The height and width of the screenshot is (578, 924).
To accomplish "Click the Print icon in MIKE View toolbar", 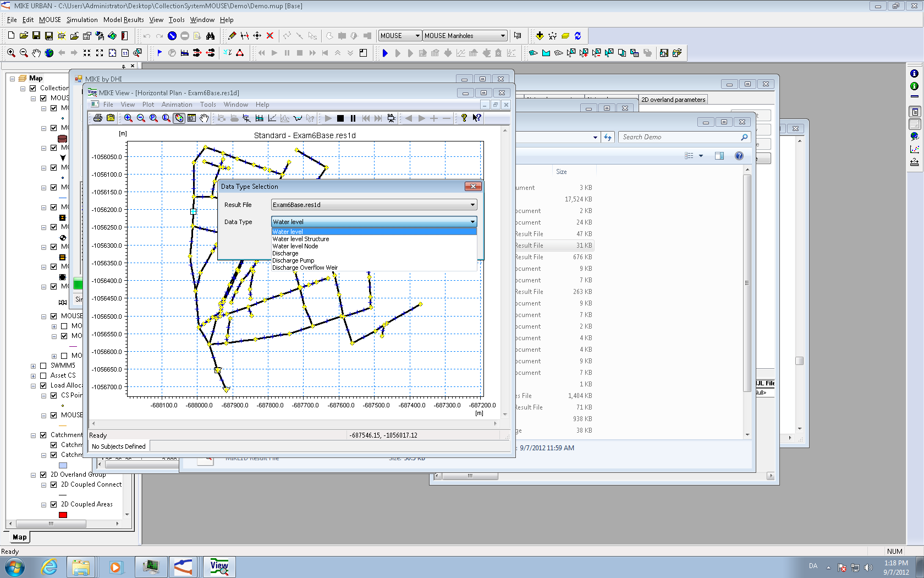I will tap(98, 118).
